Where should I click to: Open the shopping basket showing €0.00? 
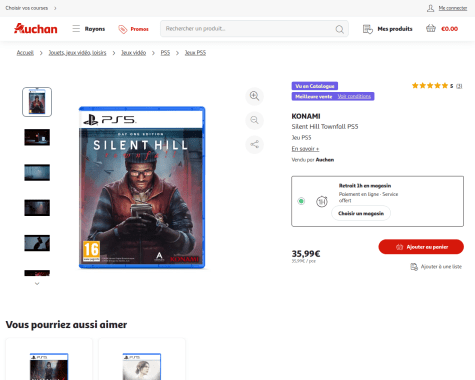point(442,29)
